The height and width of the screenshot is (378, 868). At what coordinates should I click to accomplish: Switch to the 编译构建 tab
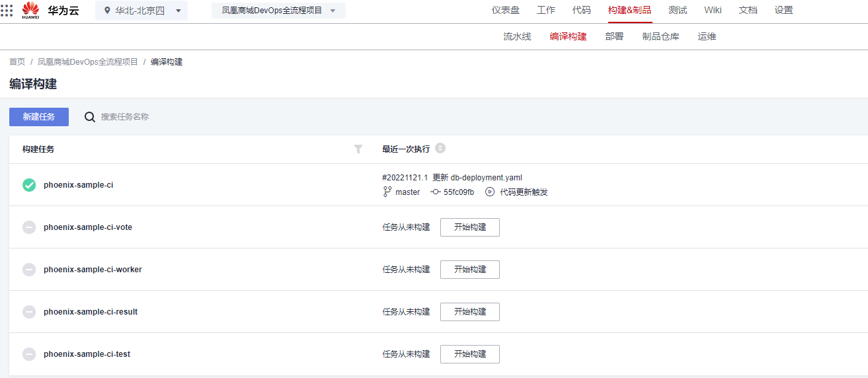coord(568,36)
